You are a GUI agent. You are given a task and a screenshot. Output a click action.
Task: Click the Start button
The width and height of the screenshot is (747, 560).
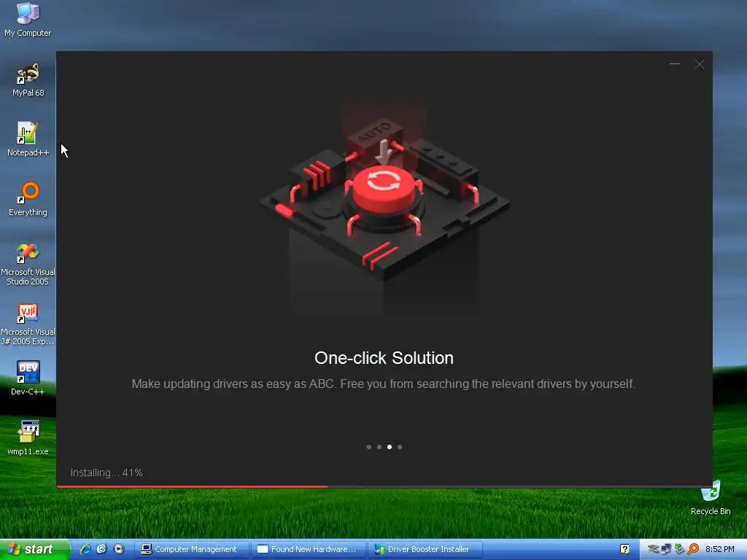tap(34, 549)
